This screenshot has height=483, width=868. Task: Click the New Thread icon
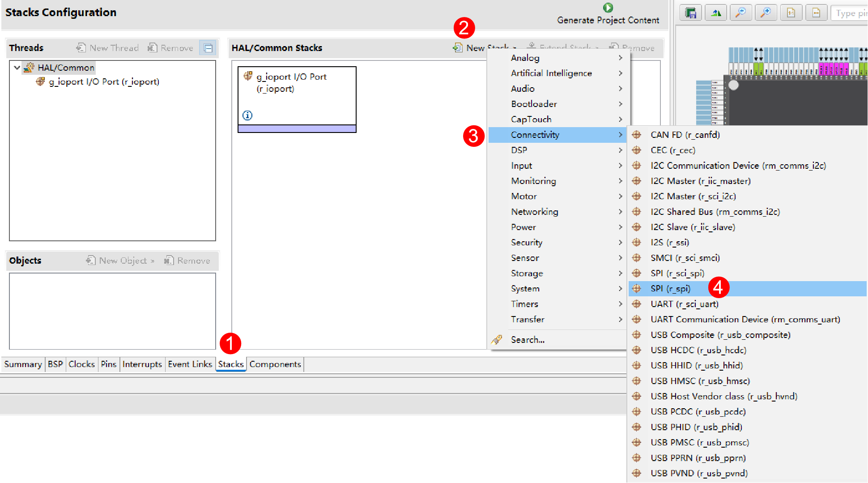click(81, 47)
